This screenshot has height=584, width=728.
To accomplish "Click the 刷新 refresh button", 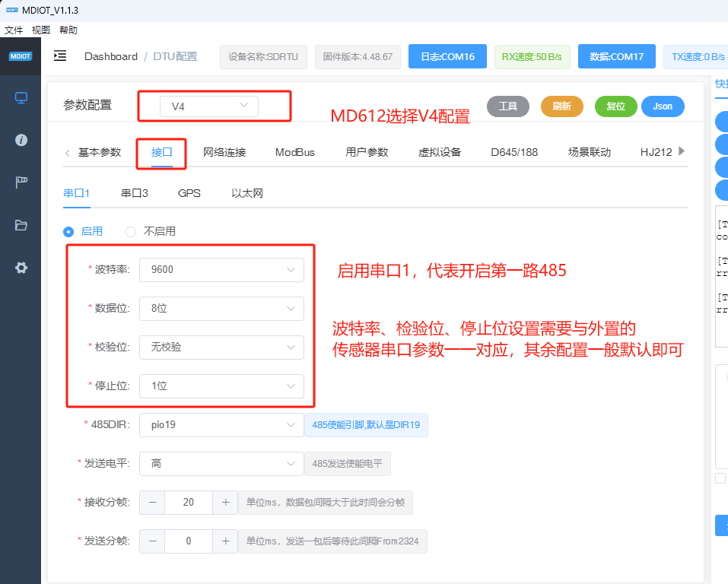I will point(562,106).
